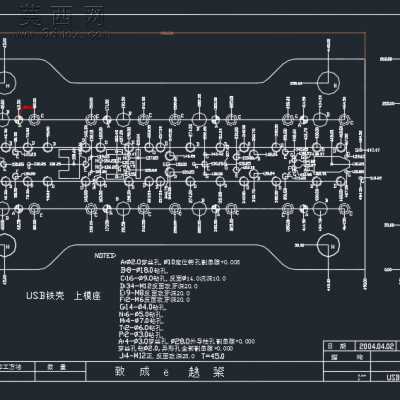This screenshot has height=400, width=400.
Task: Click the note line 'T2-Ø6.0钻孔'
Action: click(x=142, y=328)
